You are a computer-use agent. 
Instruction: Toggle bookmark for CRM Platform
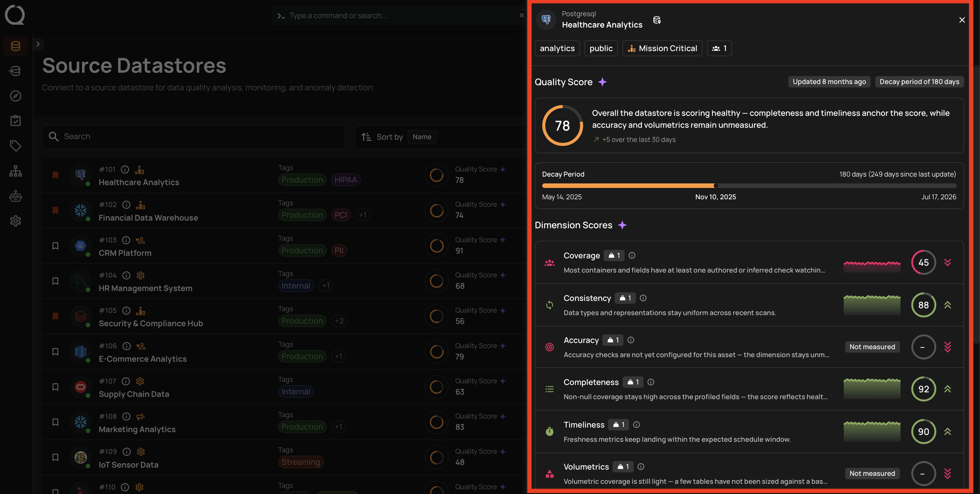tap(55, 246)
